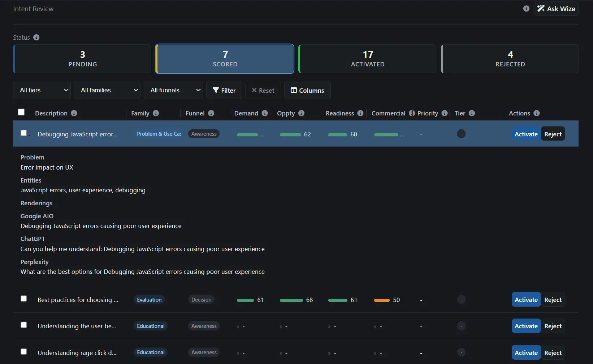Open the Columns chooser
The height and width of the screenshot is (364, 593).
click(x=307, y=90)
